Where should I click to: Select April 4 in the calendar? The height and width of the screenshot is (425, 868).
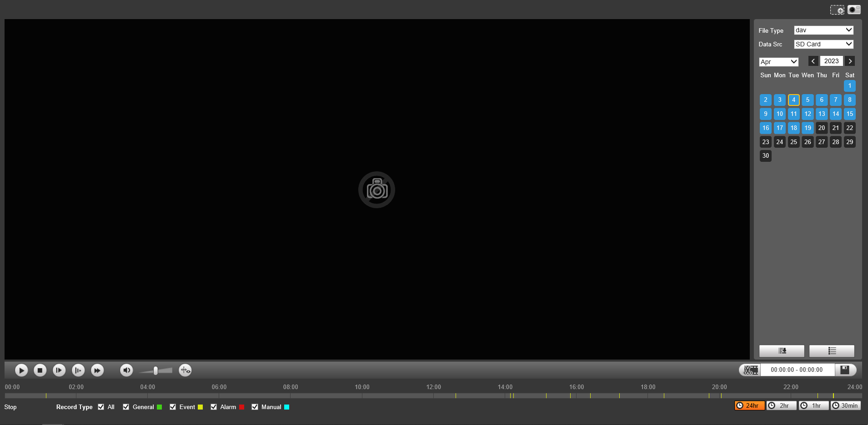[794, 100]
